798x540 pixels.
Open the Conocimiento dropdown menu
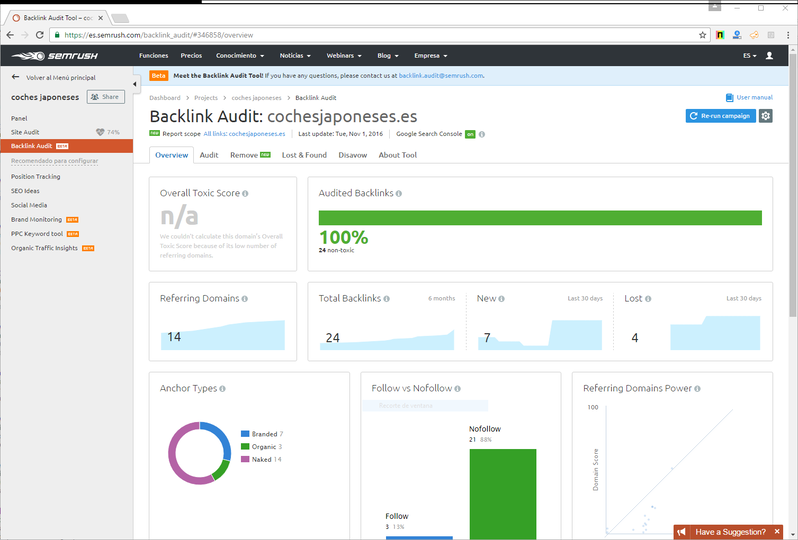tap(240, 55)
